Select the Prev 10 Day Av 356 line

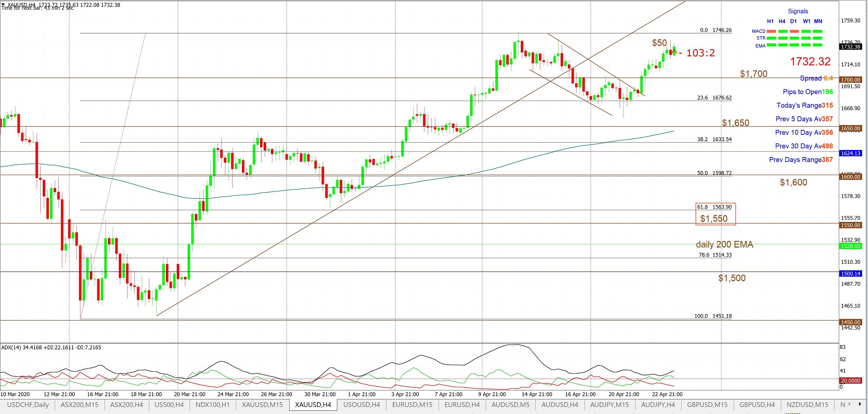coord(804,132)
